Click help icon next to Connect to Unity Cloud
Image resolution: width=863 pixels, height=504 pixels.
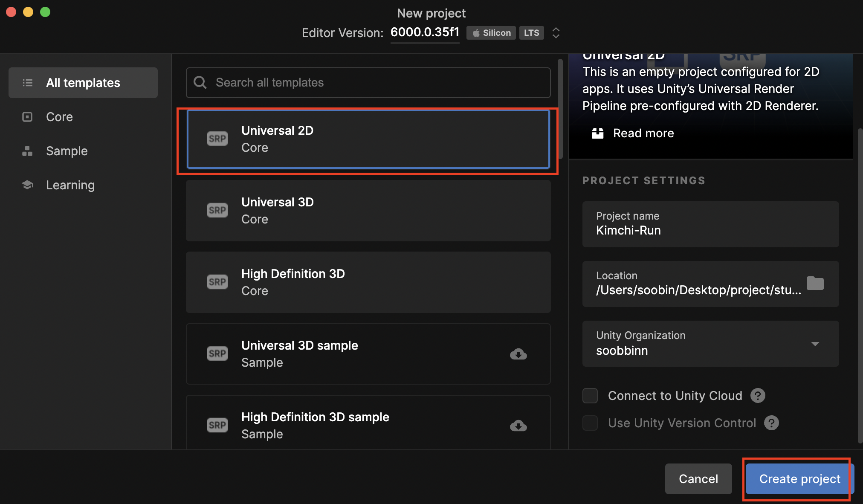758,396
